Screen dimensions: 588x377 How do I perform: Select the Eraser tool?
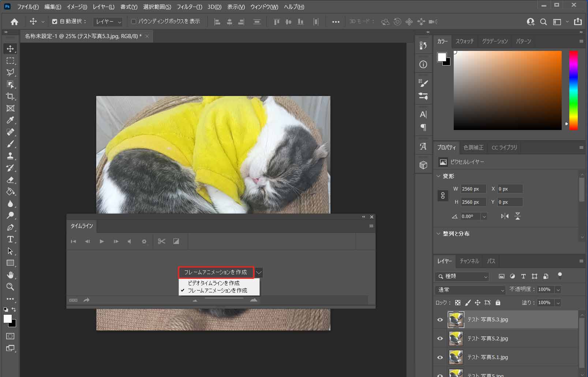tap(10, 180)
